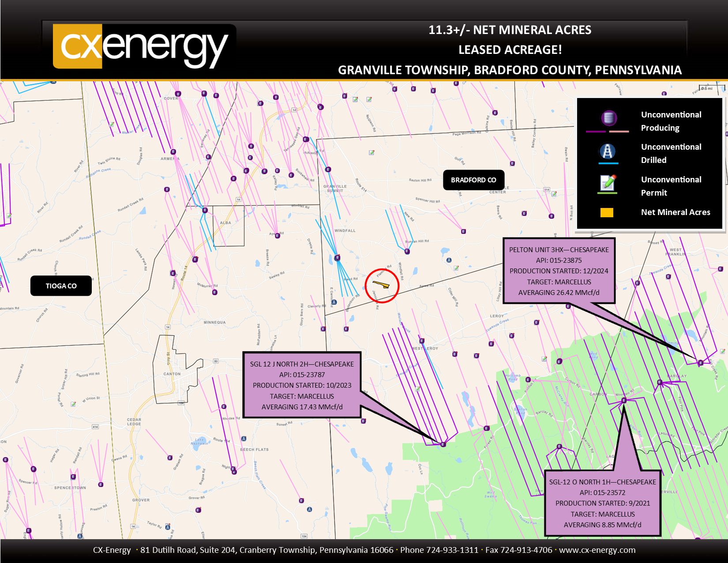Image resolution: width=728 pixels, height=563 pixels.
Task: Click the Unconventional Producing legend icon
Action: (x=608, y=118)
